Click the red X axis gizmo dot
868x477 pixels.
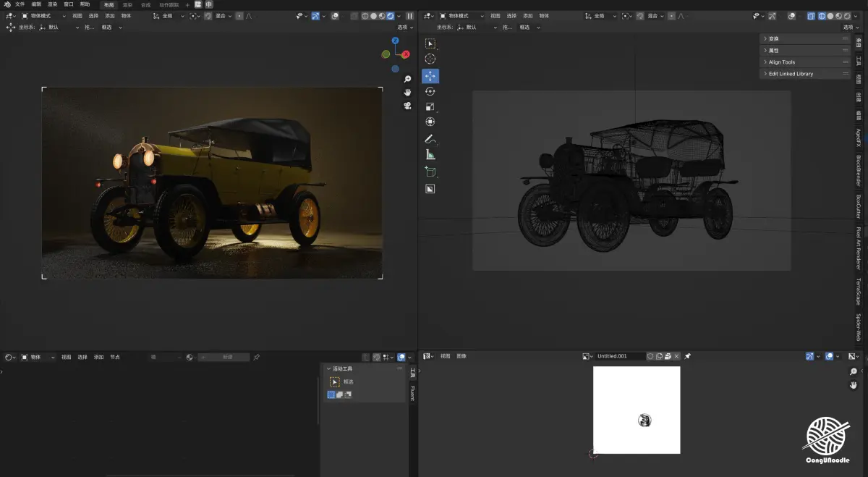(x=406, y=54)
